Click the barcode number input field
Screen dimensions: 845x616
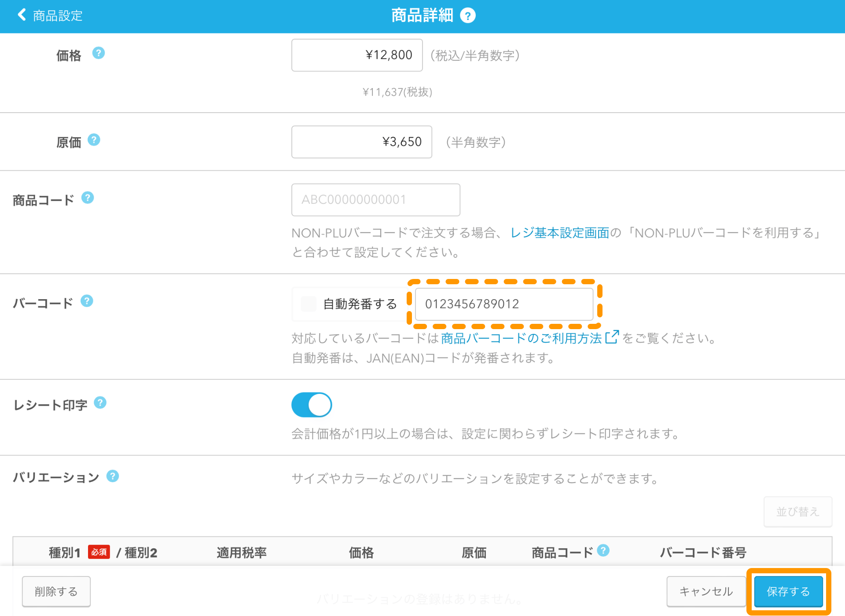pos(503,304)
